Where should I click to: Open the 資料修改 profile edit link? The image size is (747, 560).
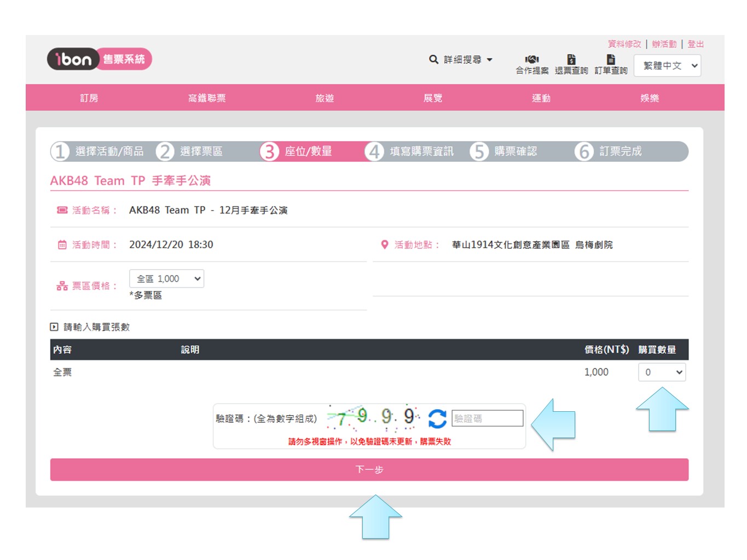(624, 44)
